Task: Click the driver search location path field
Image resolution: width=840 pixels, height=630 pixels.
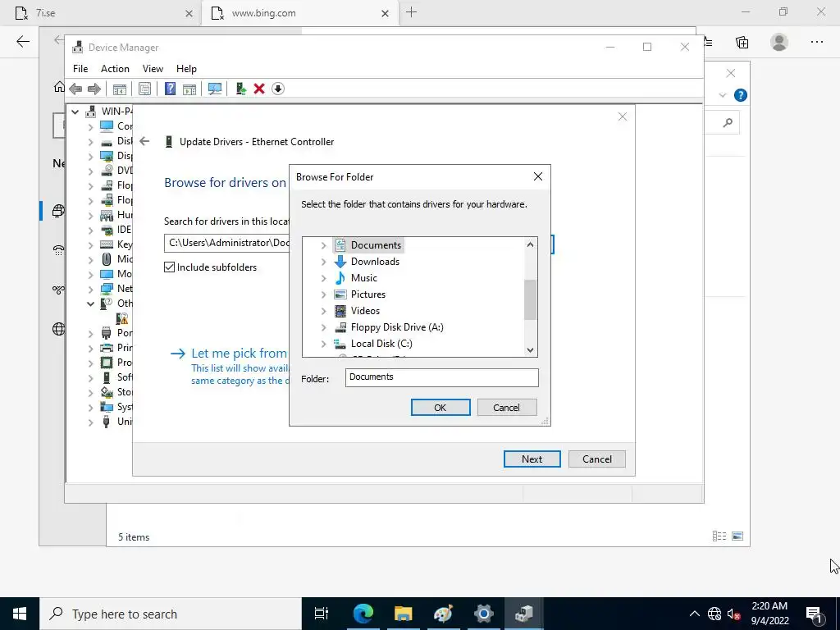Action: 226,243
